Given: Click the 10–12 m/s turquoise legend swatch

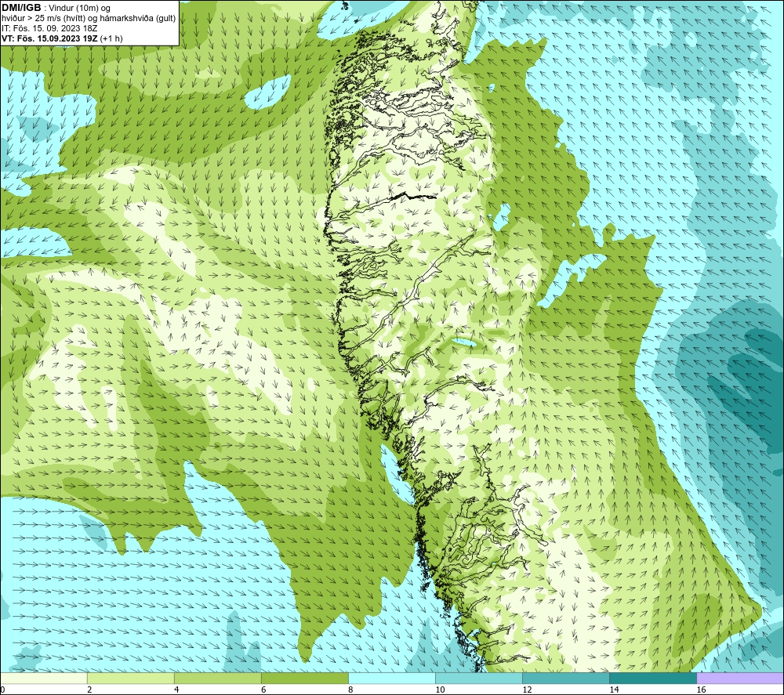Looking at the screenshot, I should click(x=479, y=678).
